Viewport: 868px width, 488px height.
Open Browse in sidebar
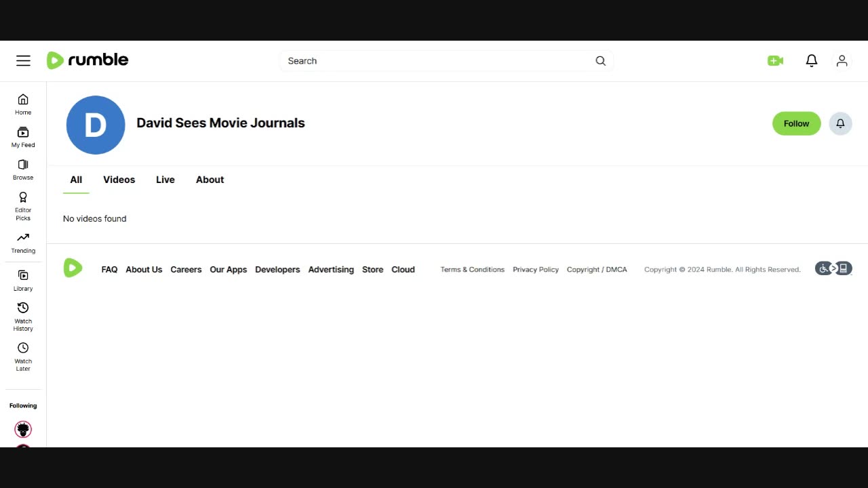click(23, 169)
